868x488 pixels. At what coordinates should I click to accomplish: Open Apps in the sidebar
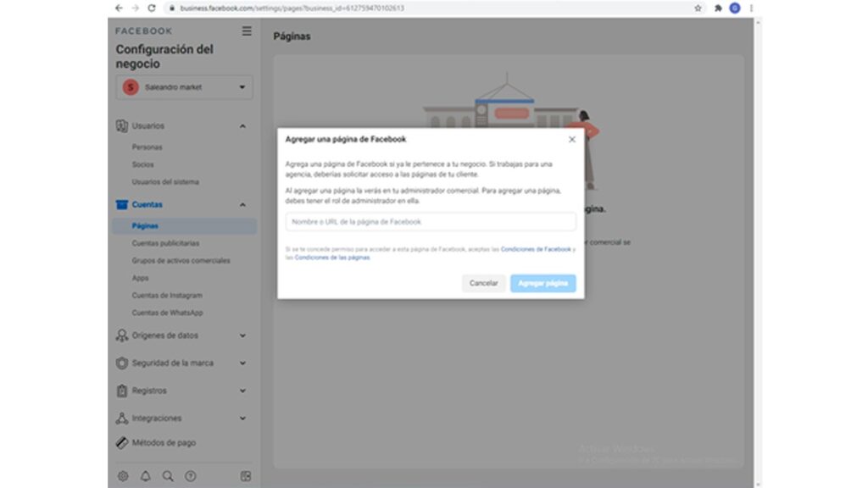(x=140, y=278)
